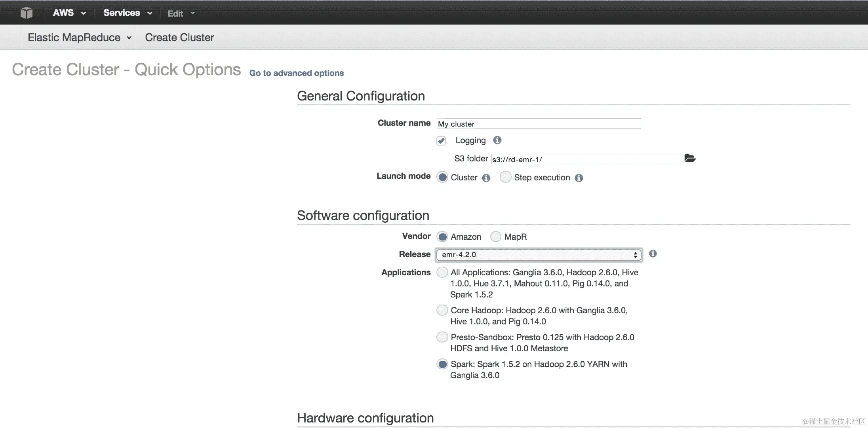Select Core Hadoop applications option

(x=442, y=310)
